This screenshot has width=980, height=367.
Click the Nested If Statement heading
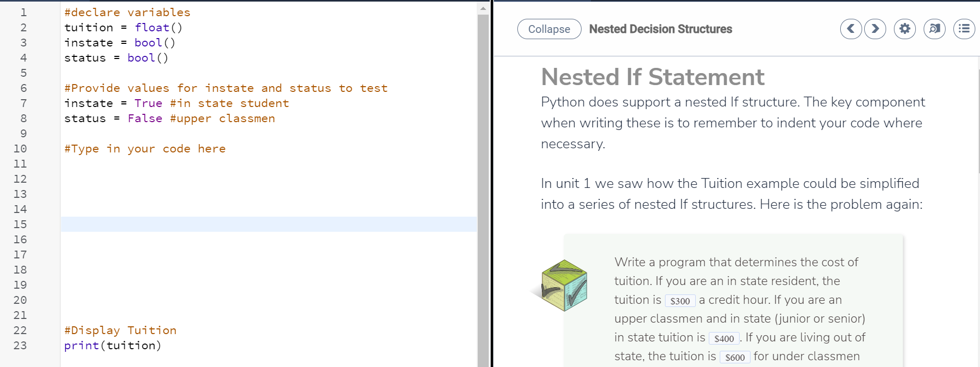[x=652, y=77]
